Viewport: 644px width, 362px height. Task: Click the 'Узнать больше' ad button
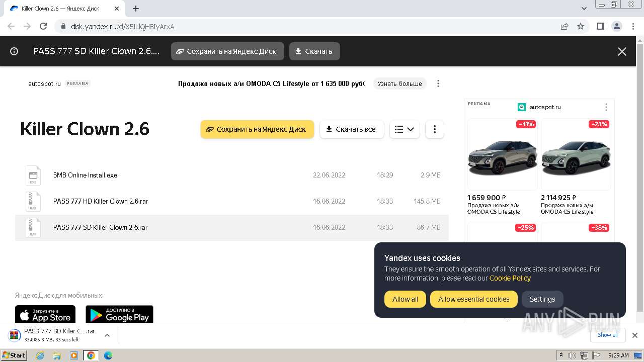[400, 83]
